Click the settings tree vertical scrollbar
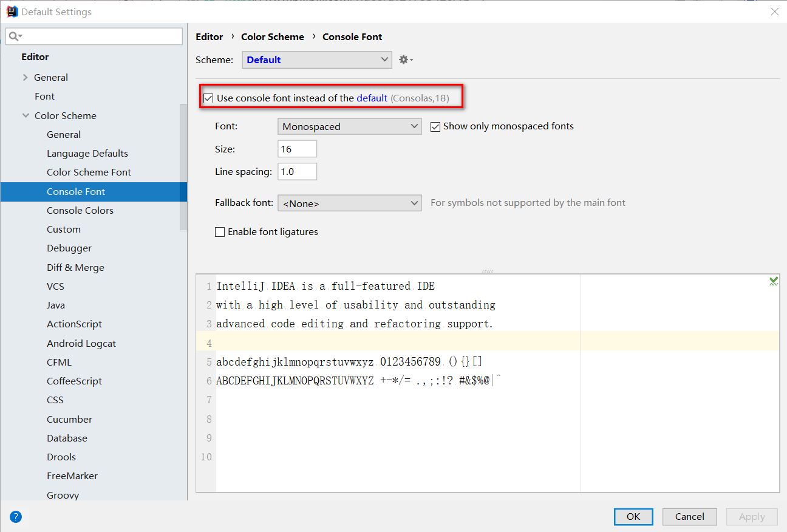787x532 pixels. click(x=183, y=167)
